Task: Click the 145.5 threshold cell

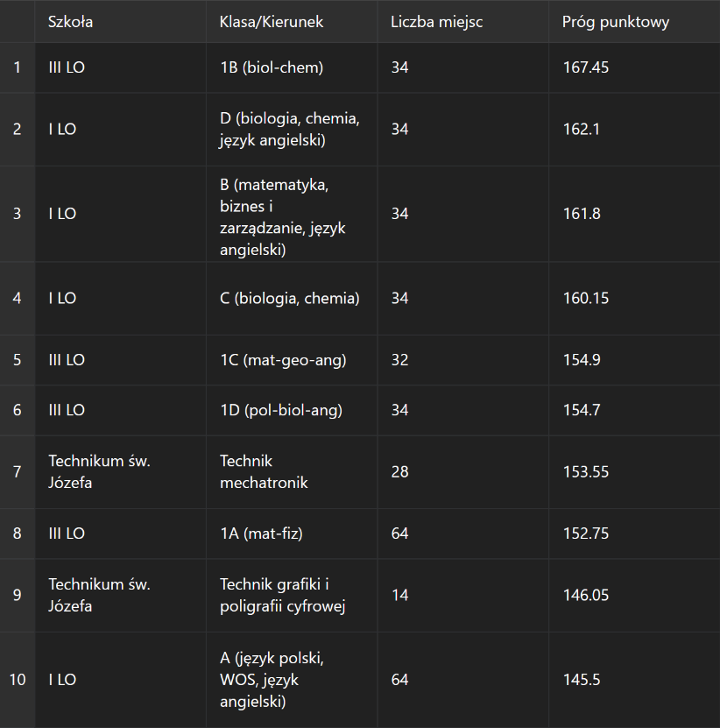Action: (634, 680)
